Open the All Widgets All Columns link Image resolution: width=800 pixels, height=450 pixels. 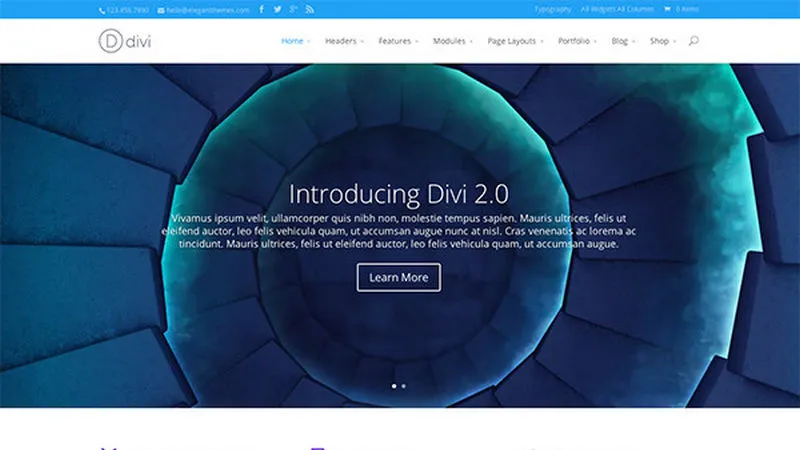click(617, 9)
